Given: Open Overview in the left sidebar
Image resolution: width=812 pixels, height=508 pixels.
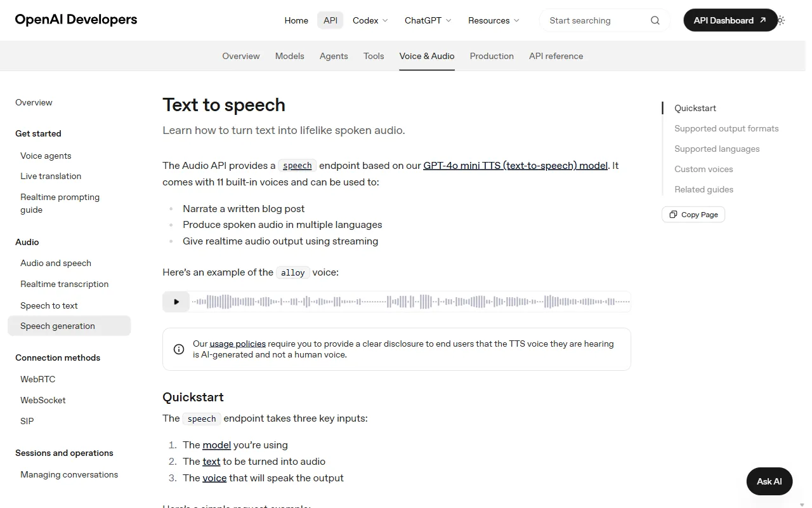Looking at the screenshot, I should coord(34,102).
